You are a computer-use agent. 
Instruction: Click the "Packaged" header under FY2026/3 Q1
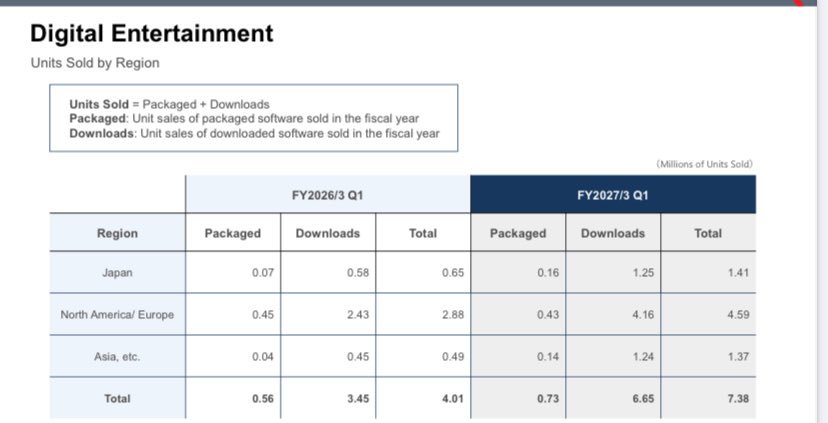coord(233,233)
